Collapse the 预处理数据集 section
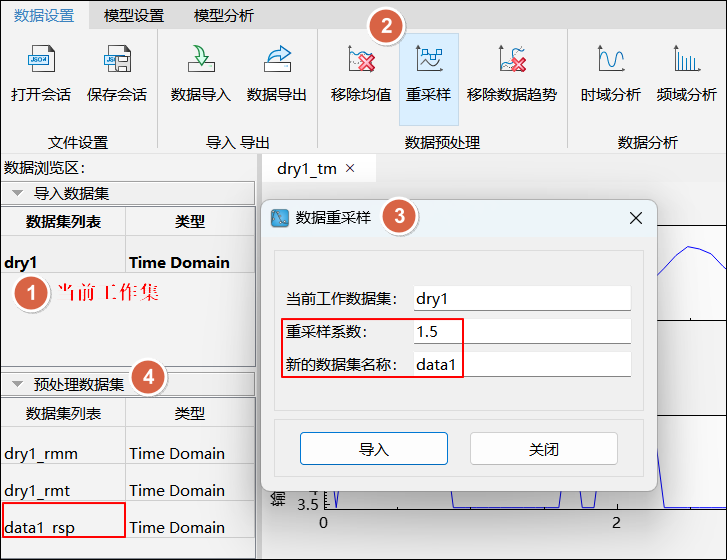Viewport: 727px width, 560px height. [18, 384]
